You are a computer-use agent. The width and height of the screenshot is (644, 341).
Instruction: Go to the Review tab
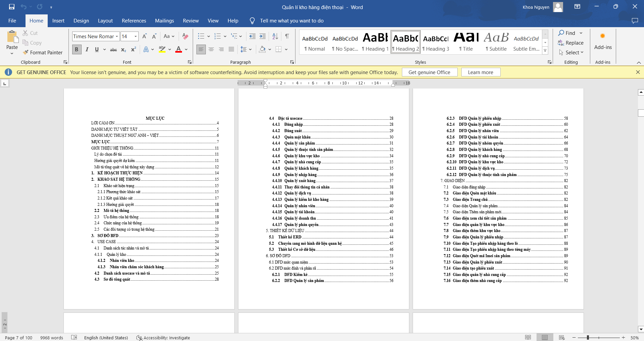pos(191,21)
